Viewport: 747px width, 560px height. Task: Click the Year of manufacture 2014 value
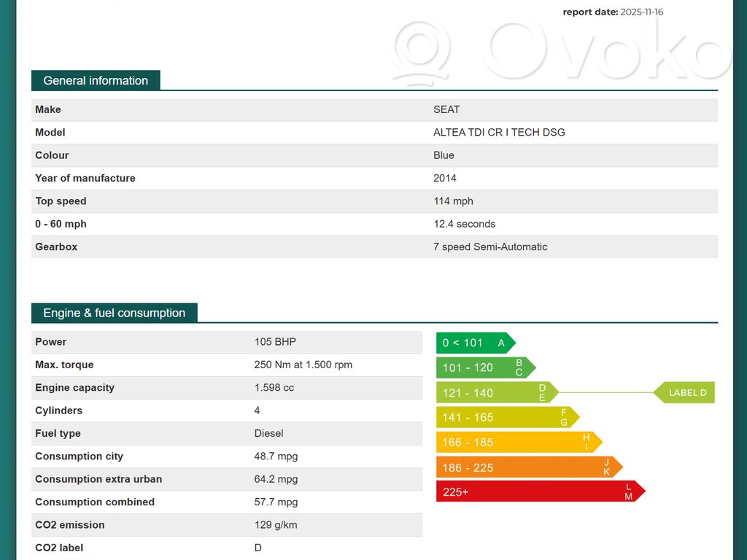444,178
